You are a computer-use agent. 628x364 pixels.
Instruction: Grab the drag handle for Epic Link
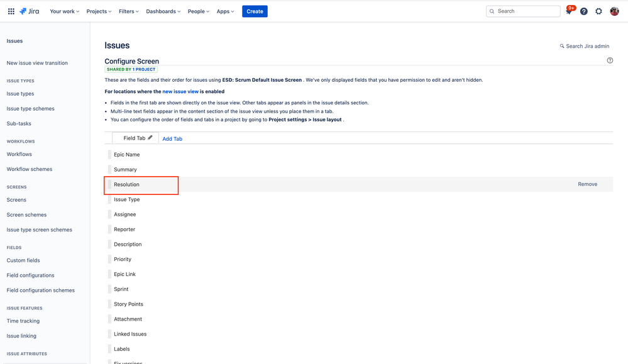click(109, 274)
